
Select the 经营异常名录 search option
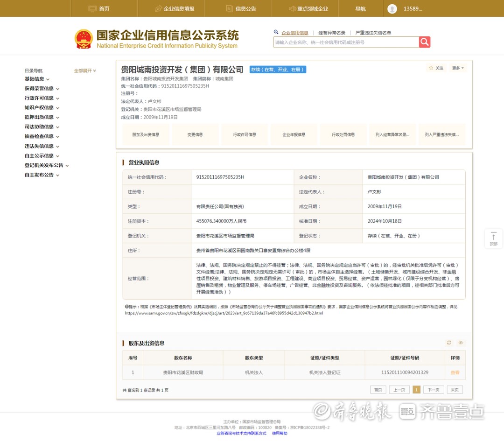coord(332,33)
